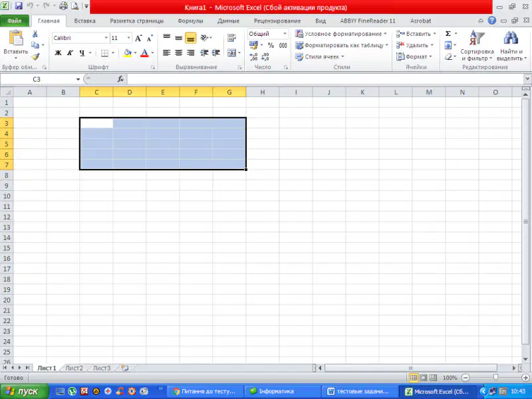Decrease font size with the smaller A icon
Image resolution: width=532 pixels, height=399 pixels.
[150, 38]
